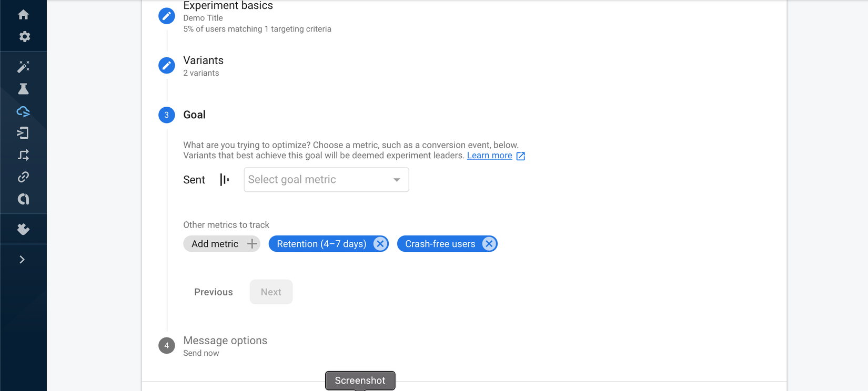Viewport: 868px width, 391px height.
Task: Open project settings gear icon
Action: coord(24,37)
